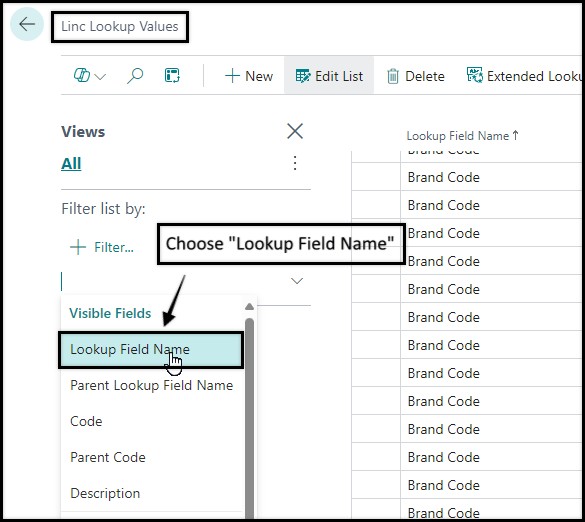Click the analysis mode toolbar icon
This screenshot has width=585, height=522.
click(172, 76)
